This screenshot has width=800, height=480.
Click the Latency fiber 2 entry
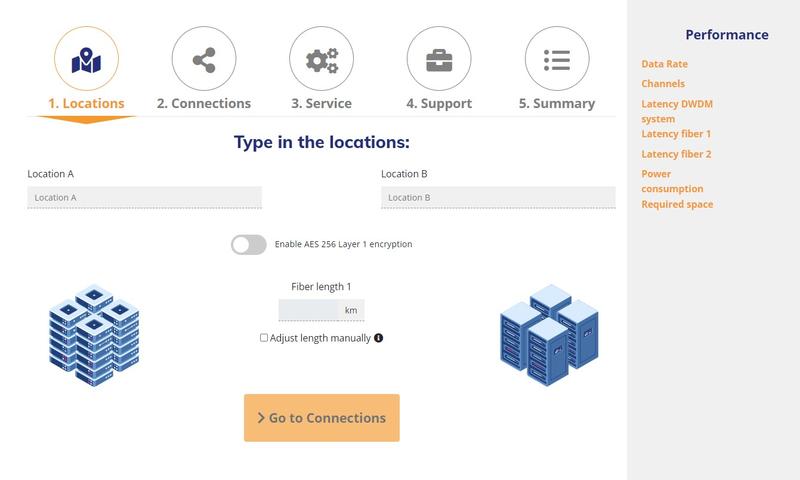[676, 154]
